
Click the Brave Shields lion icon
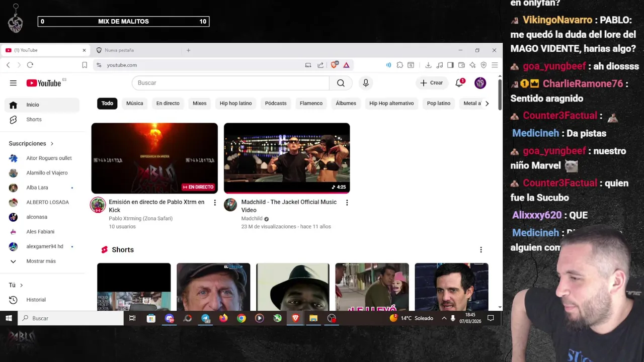pyautogui.click(x=334, y=65)
